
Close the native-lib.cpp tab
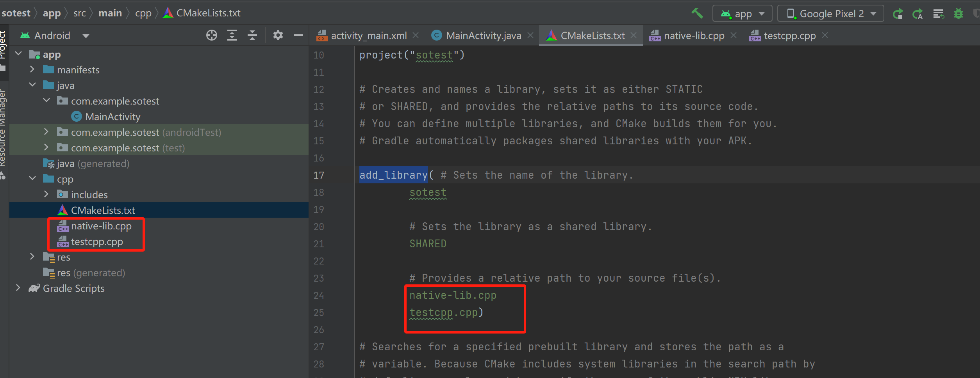tap(734, 35)
